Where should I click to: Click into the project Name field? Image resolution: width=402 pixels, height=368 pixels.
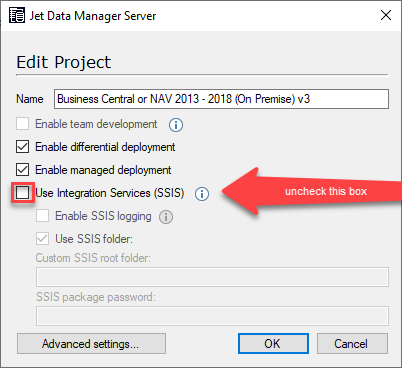pos(221,99)
